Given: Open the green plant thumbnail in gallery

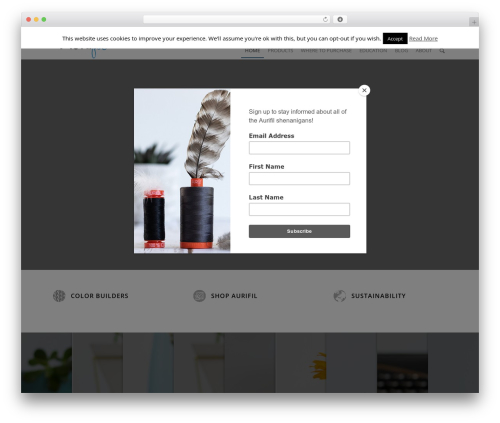Looking at the screenshot, I should tap(46, 363).
